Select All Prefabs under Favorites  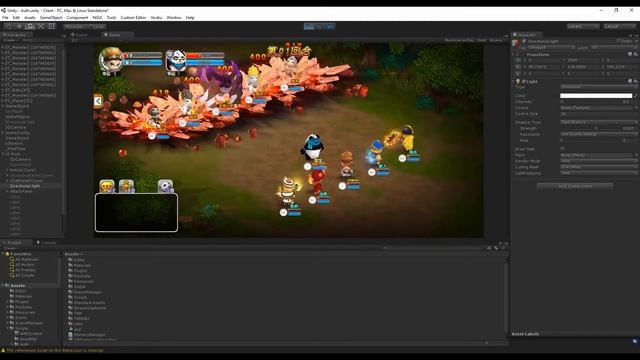point(25,270)
